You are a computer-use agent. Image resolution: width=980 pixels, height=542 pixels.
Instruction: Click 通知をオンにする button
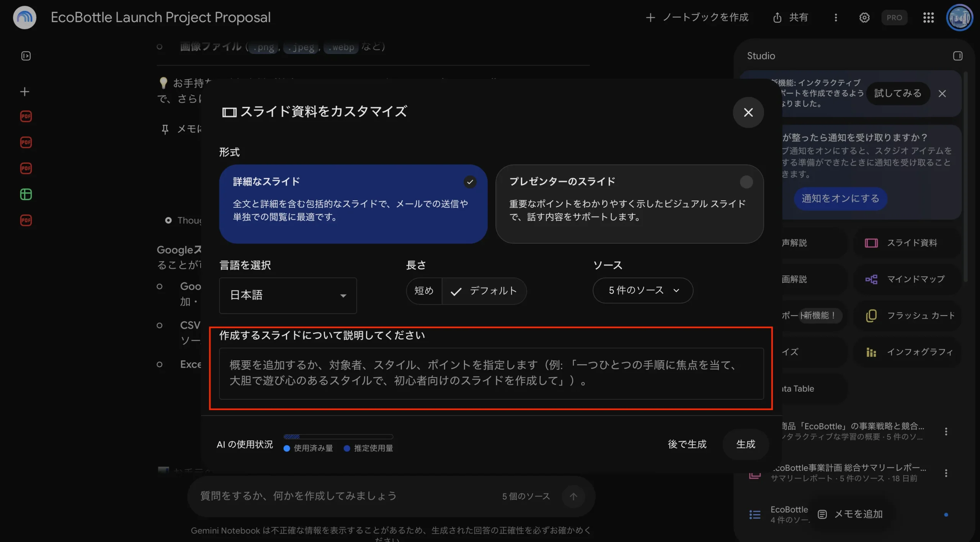tap(840, 199)
